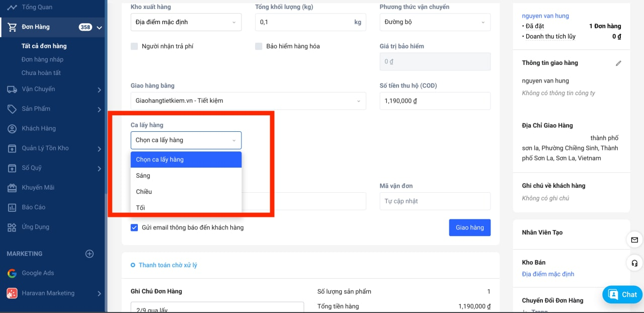Add marketing channel with plus icon
The image size is (644, 313).
90,254
